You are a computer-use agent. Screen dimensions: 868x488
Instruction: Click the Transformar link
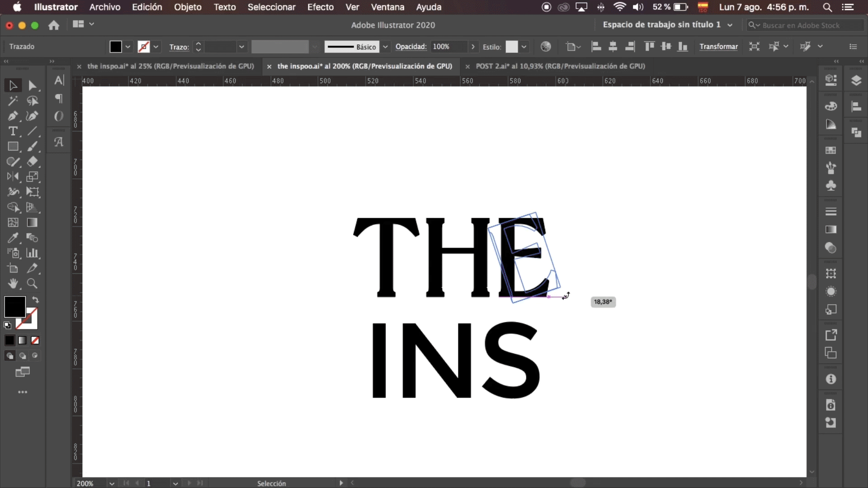718,47
